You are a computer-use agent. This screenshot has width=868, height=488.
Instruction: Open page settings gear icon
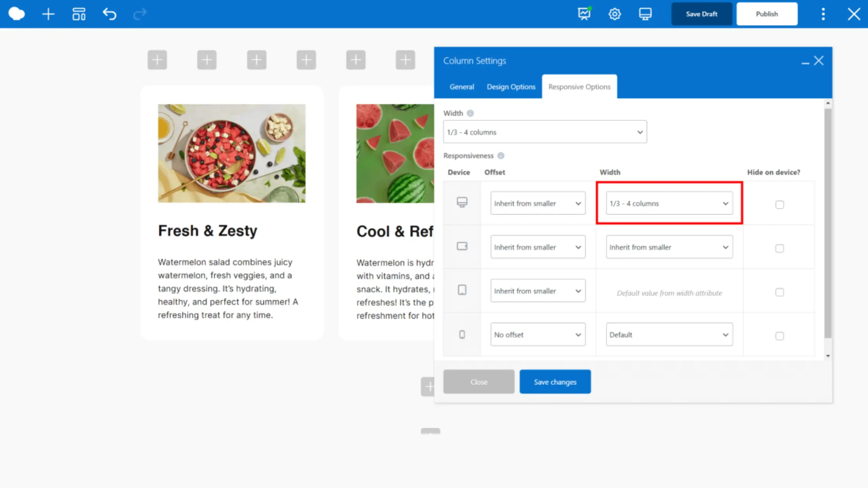tap(615, 14)
